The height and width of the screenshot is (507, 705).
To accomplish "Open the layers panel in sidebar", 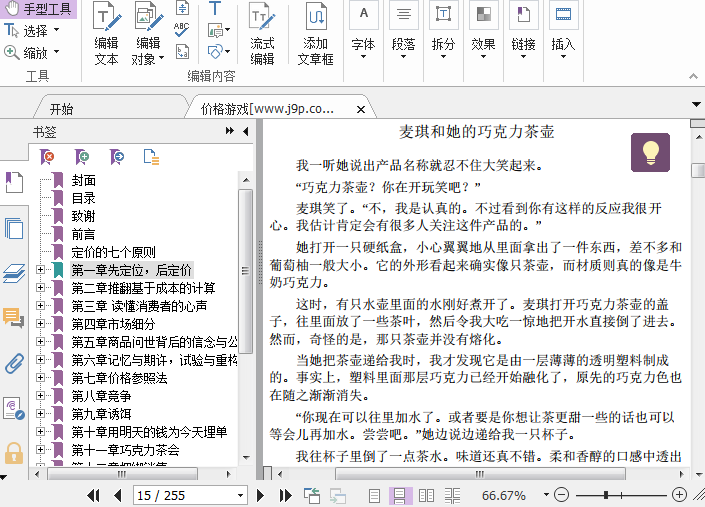I will pyautogui.click(x=14, y=273).
